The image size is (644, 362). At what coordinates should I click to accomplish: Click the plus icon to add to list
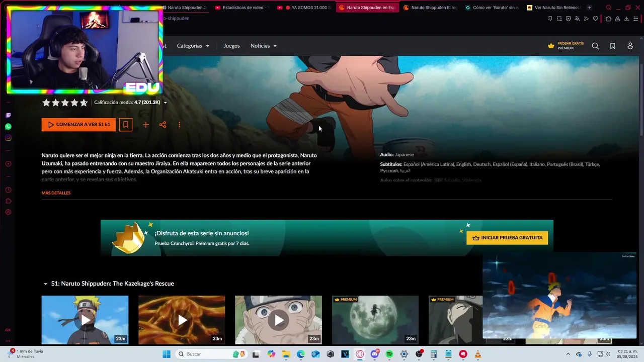(x=145, y=125)
